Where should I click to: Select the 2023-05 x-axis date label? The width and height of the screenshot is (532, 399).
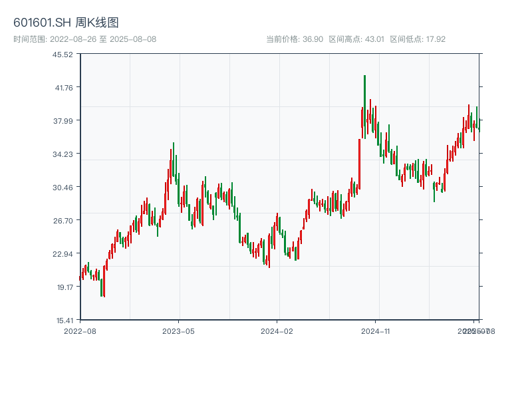coord(179,331)
